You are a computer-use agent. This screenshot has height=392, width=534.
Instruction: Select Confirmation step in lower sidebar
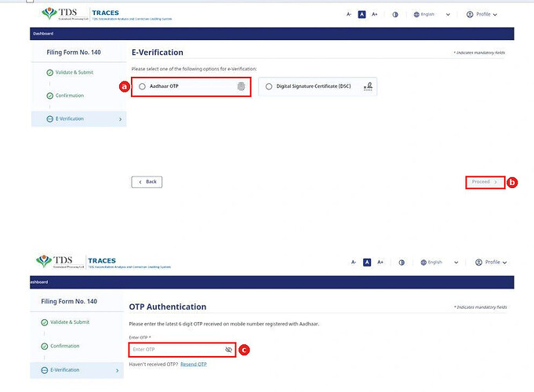65,346
